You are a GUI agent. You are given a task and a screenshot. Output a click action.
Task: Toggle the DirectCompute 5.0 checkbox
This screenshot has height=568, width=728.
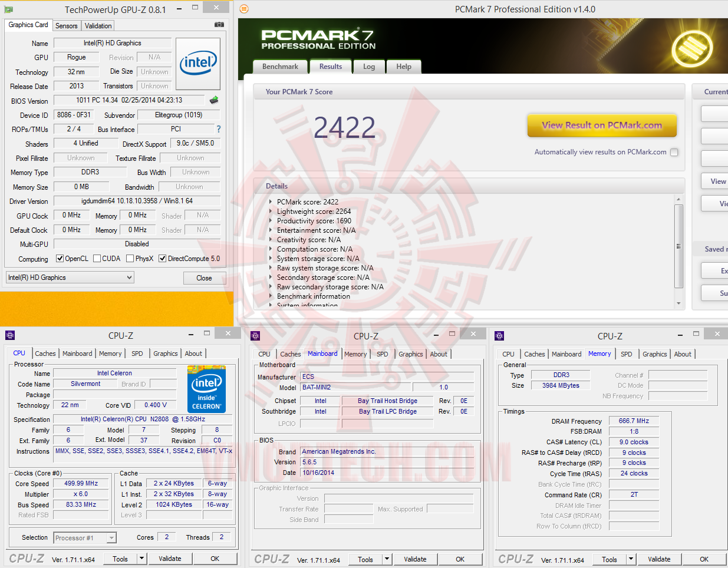click(x=162, y=258)
